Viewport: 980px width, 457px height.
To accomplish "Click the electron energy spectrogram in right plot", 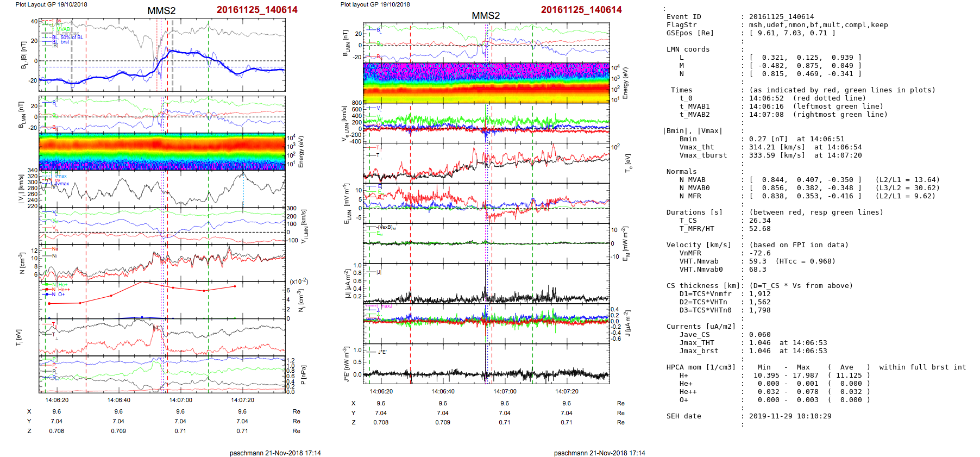I will (x=486, y=83).
